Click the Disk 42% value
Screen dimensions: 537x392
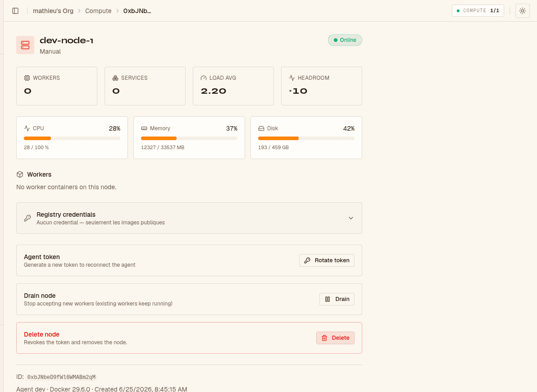pos(349,128)
